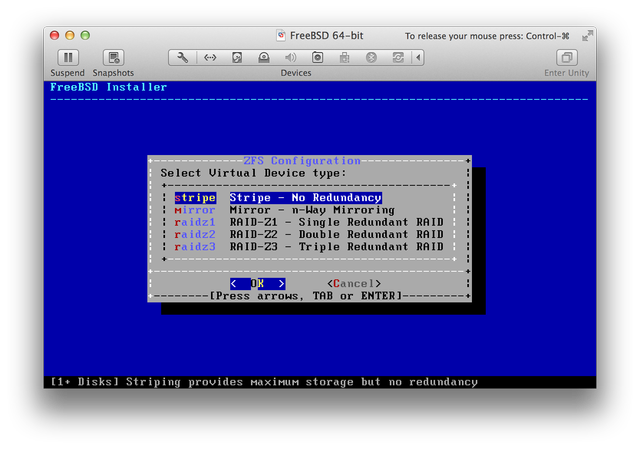Click the hard disk device icon

click(x=237, y=58)
